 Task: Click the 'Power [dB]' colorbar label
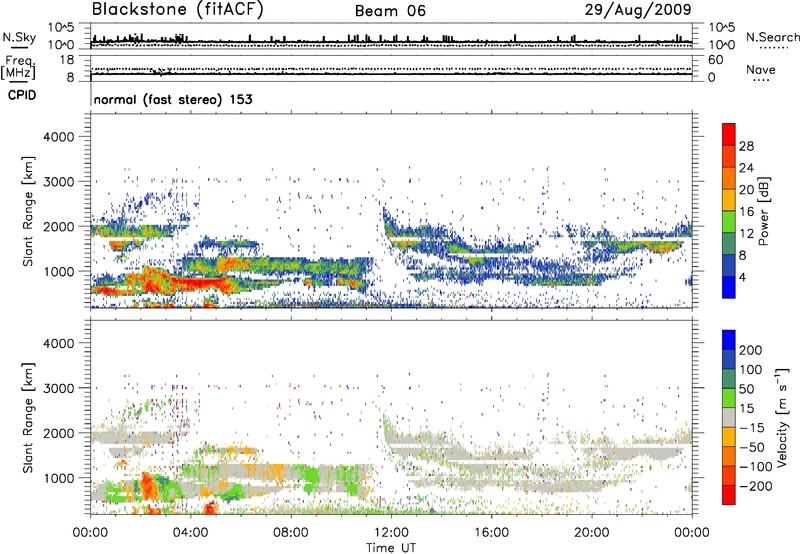(763, 211)
